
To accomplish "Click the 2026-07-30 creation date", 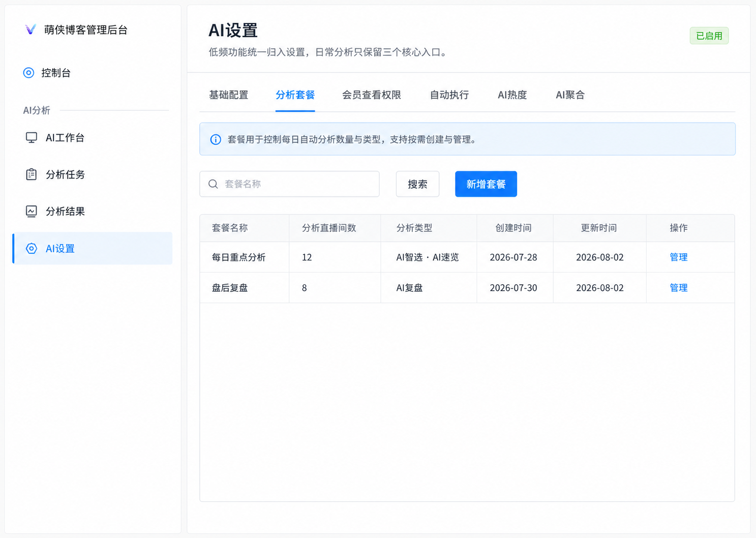I will pos(513,288).
